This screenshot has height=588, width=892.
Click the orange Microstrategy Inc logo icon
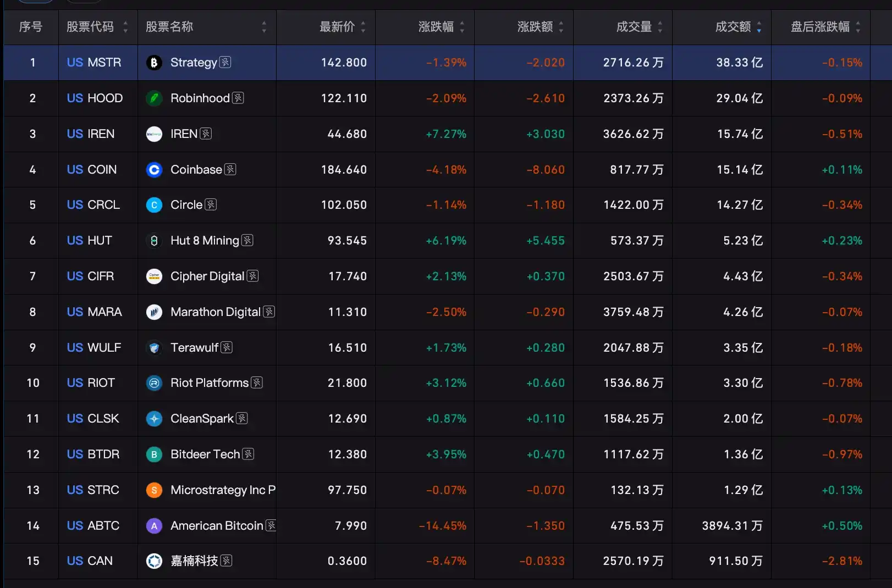point(154,490)
